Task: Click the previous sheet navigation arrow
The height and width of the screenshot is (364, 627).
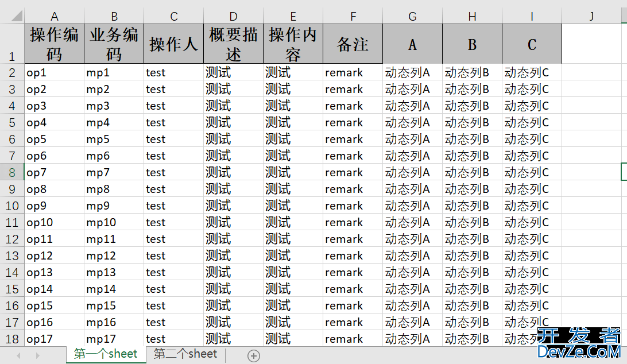Action: [x=18, y=356]
